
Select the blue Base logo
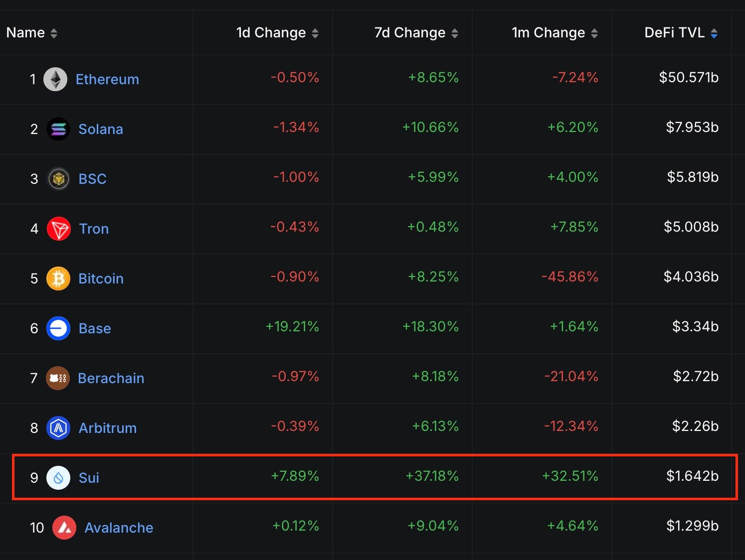point(58,328)
